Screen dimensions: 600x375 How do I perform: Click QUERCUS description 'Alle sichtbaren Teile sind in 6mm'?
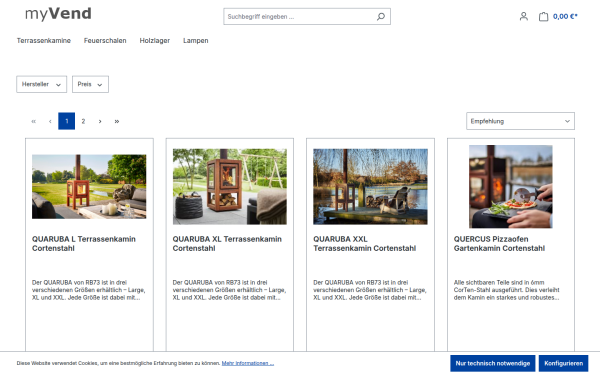pos(499,282)
